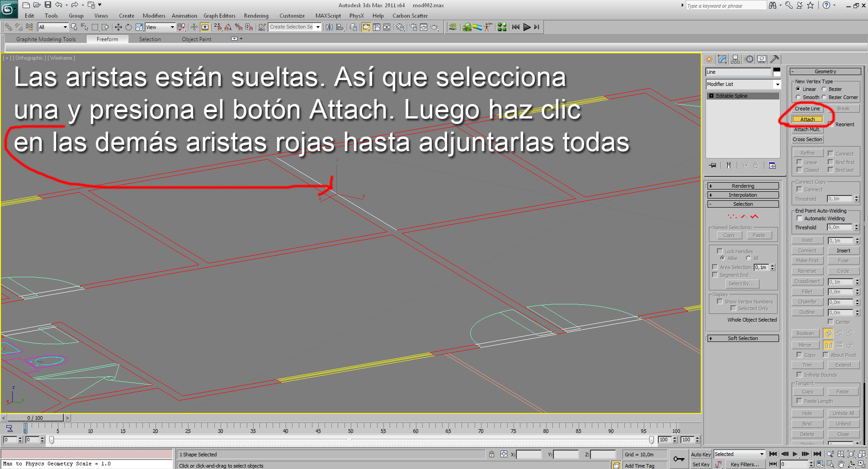Select the Linear vertex type radio button

coord(798,89)
